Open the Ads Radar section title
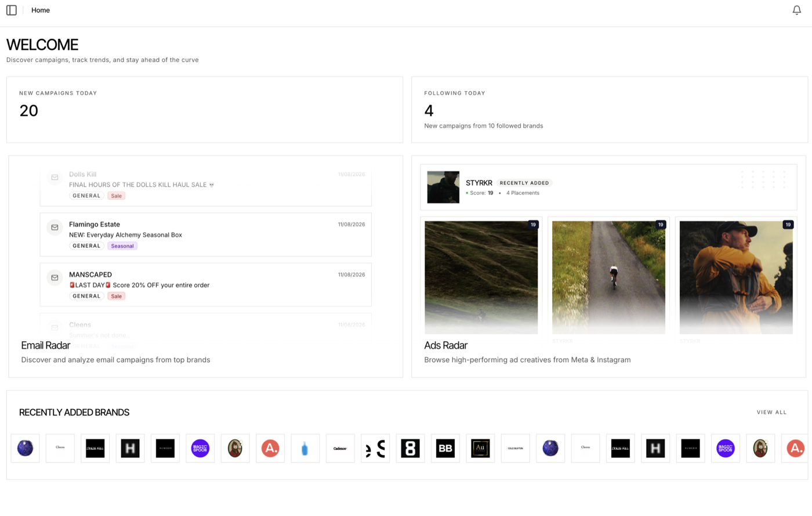Screen dimensions: 812x516 445,345
